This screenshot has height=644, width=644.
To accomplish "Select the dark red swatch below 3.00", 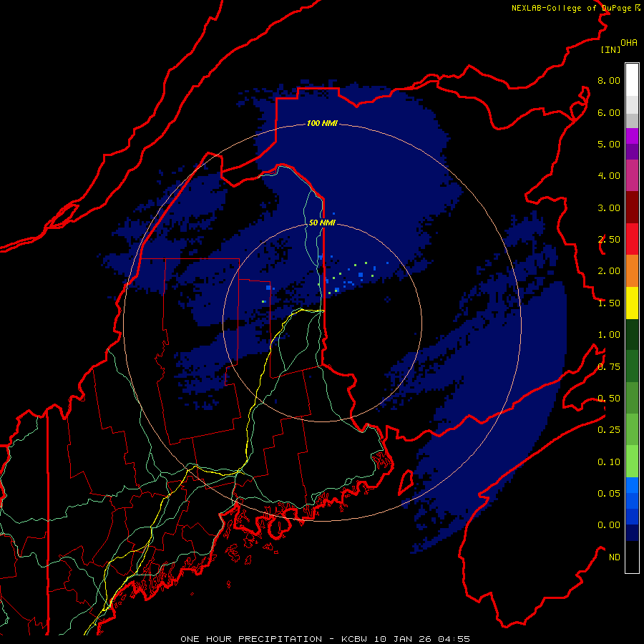I will (632, 208).
